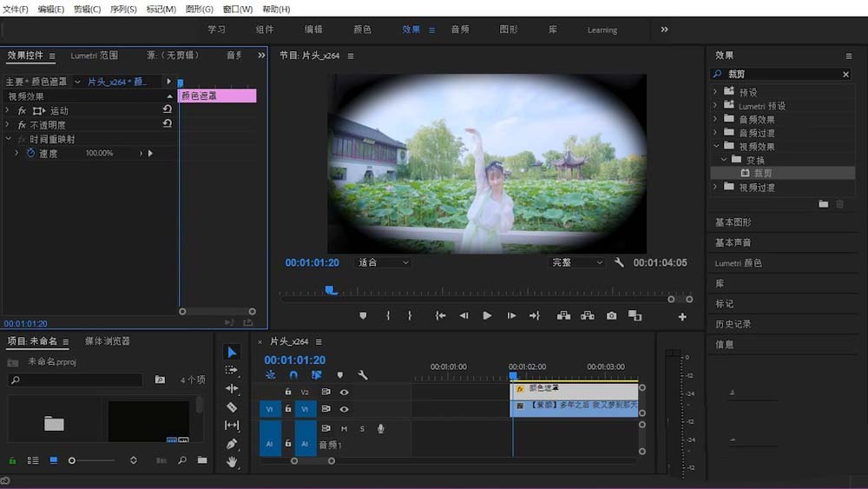Toggle V2 track output eye icon
Viewport: 868px width, 489px height.
click(x=344, y=392)
